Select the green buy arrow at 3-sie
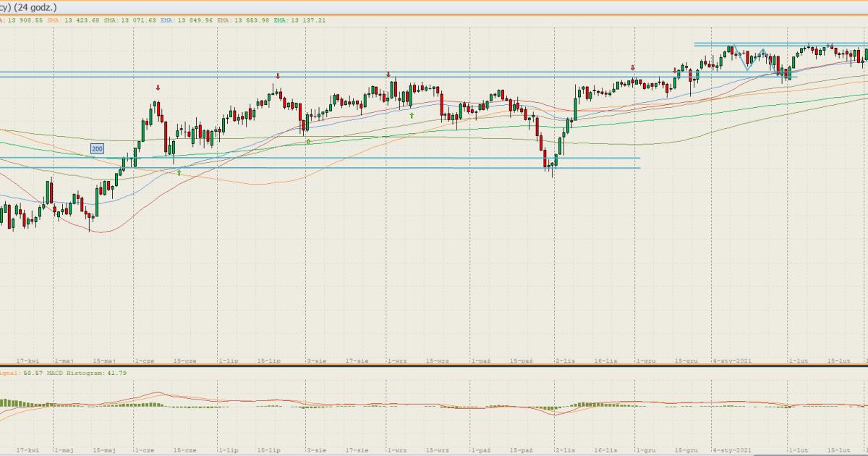The image size is (868, 456). [x=308, y=141]
